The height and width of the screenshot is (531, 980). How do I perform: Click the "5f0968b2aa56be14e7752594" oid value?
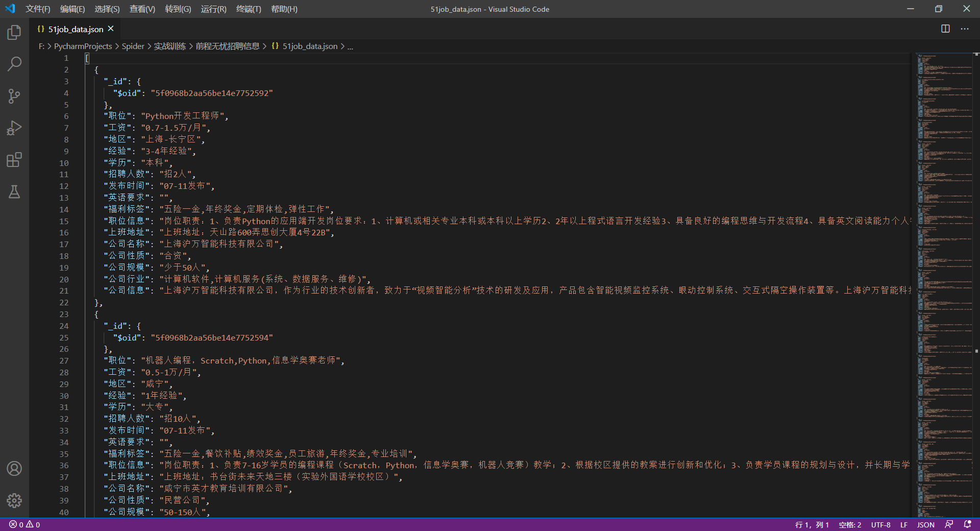(x=212, y=337)
